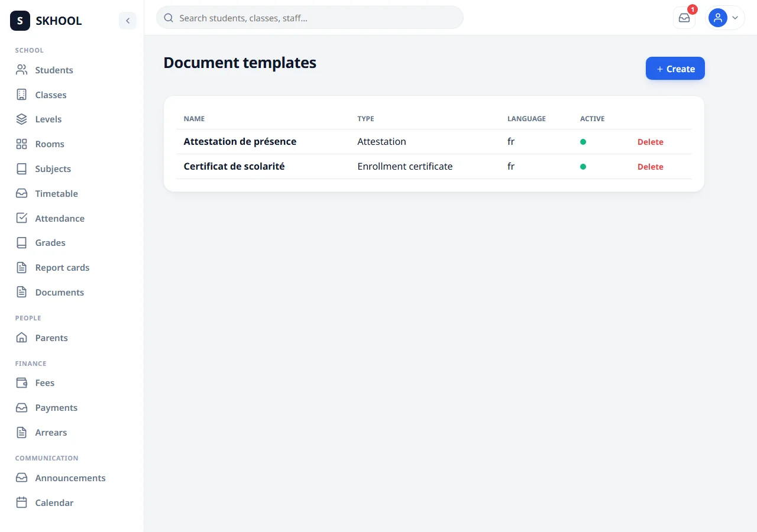Navigate to Rooms

click(50, 144)
